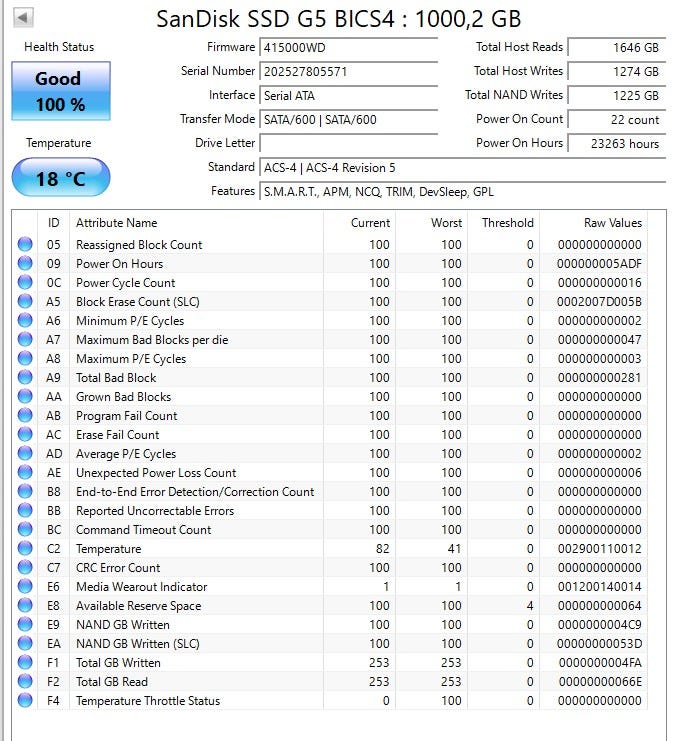
Task: Click status icon for Average P/E Cycles
Action: tap(25, 453)
